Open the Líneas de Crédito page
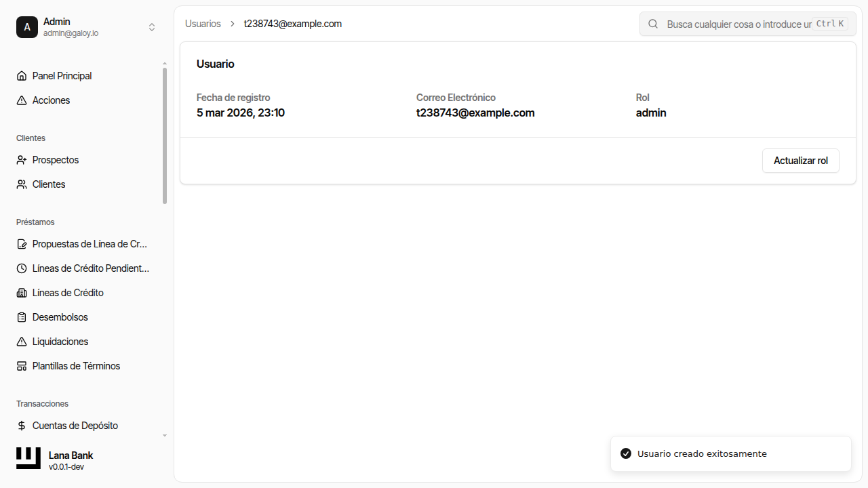 (68, 293)
